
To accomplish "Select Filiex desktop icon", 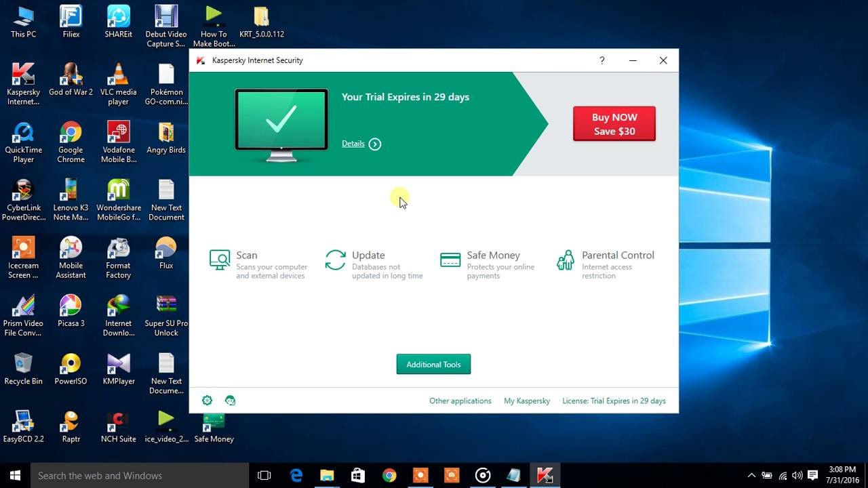I will click(71, 22).
